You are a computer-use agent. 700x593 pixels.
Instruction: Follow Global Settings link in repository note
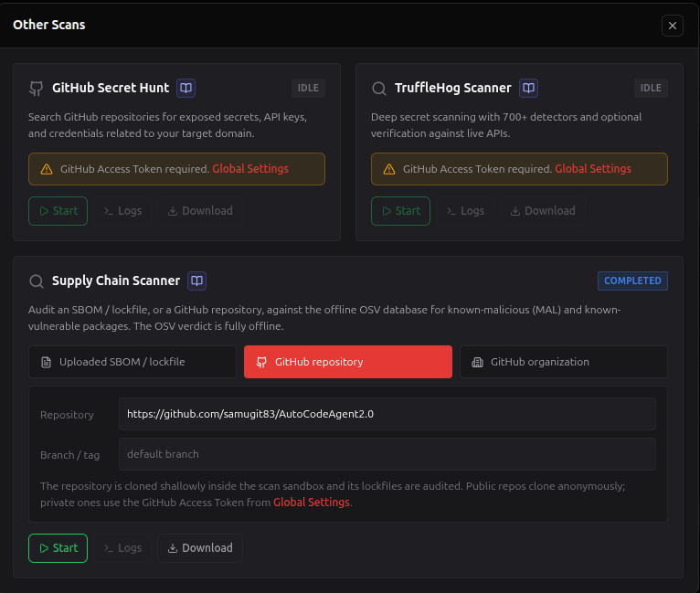[311, 503]
